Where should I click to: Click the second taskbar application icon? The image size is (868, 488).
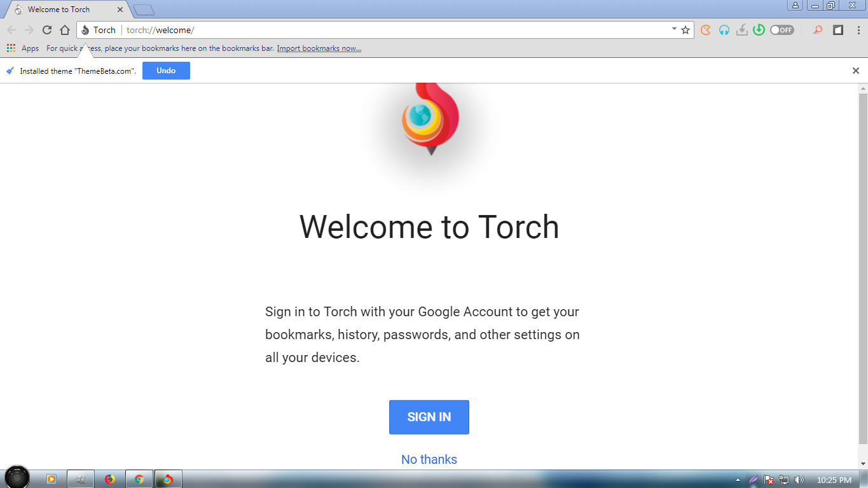(81, 479)
